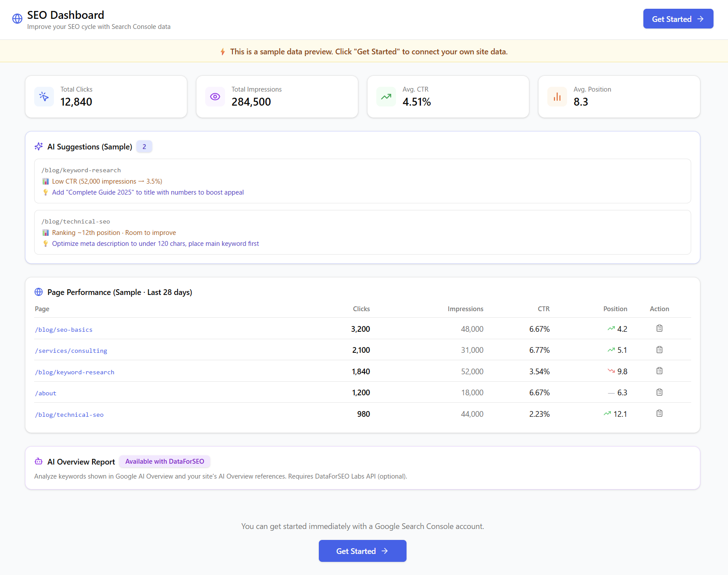The width and height of the screenshot is (728, 575).
Task: Click the bottom Get Started button
Action: (362, 551)
